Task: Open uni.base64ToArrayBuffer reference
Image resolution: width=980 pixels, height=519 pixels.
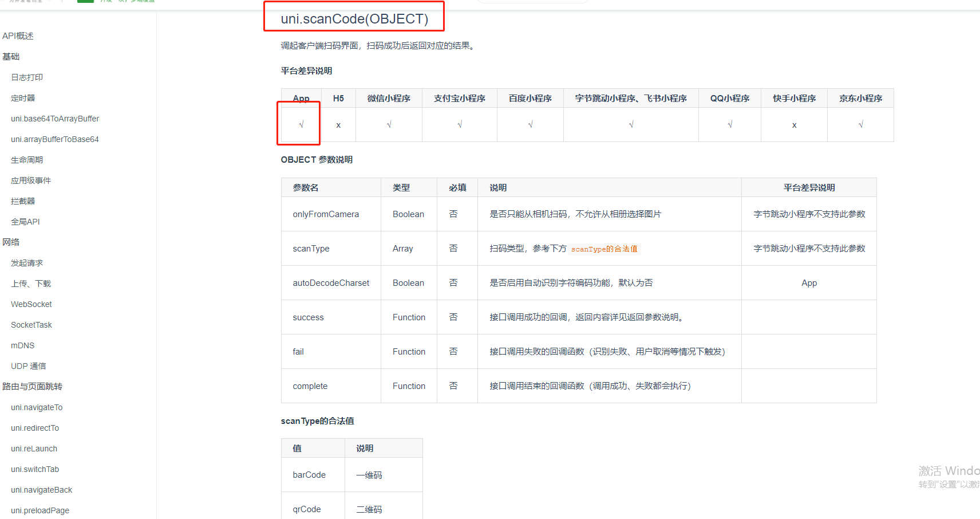Action: pyautogui.click(x=54, y=119)
